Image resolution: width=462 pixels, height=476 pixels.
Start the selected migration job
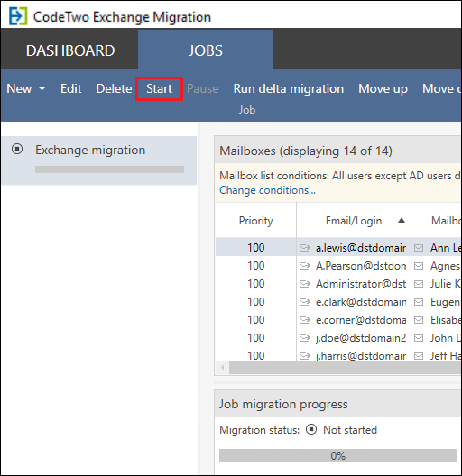(x=160, y=88)
